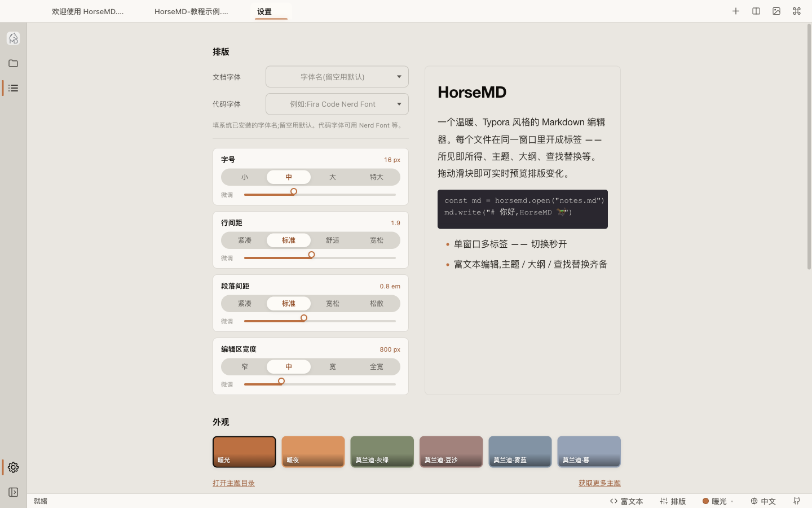Viewport: 812px width, 508px height.
Task: Click the image icon in top toolbar
Action: click(776, 11)
